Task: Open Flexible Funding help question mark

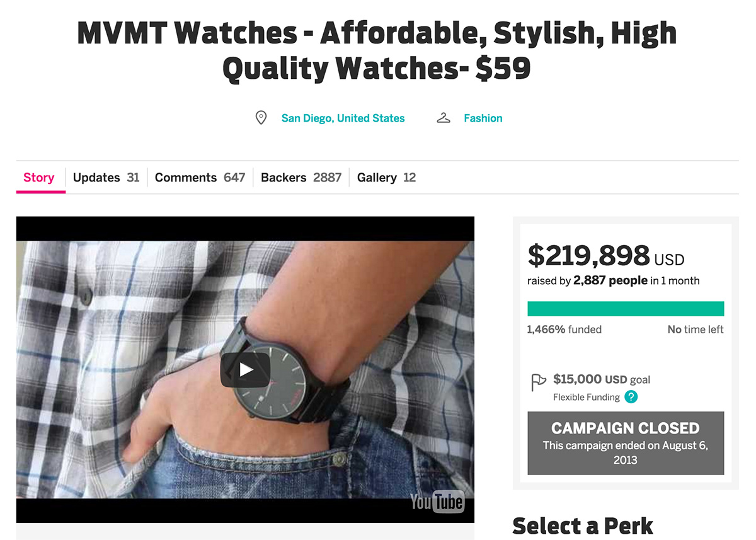Action: coord(631,397)
